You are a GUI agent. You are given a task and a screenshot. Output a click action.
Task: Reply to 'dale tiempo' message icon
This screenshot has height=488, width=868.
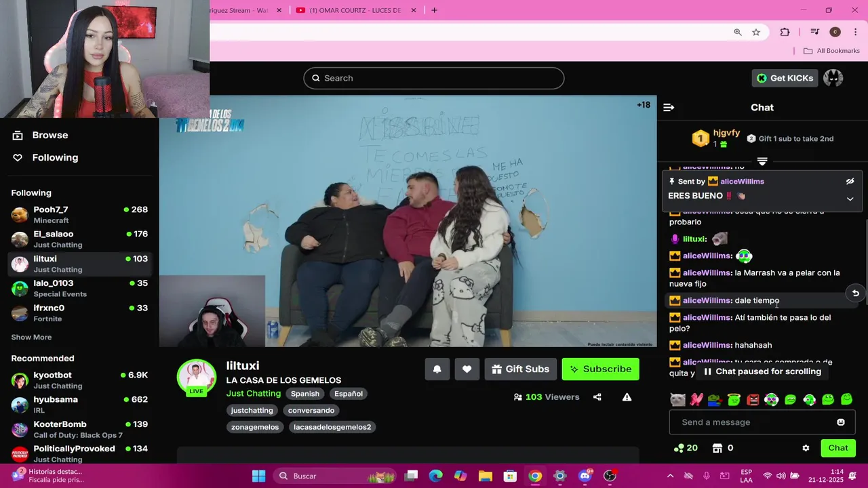click(856, 293)
